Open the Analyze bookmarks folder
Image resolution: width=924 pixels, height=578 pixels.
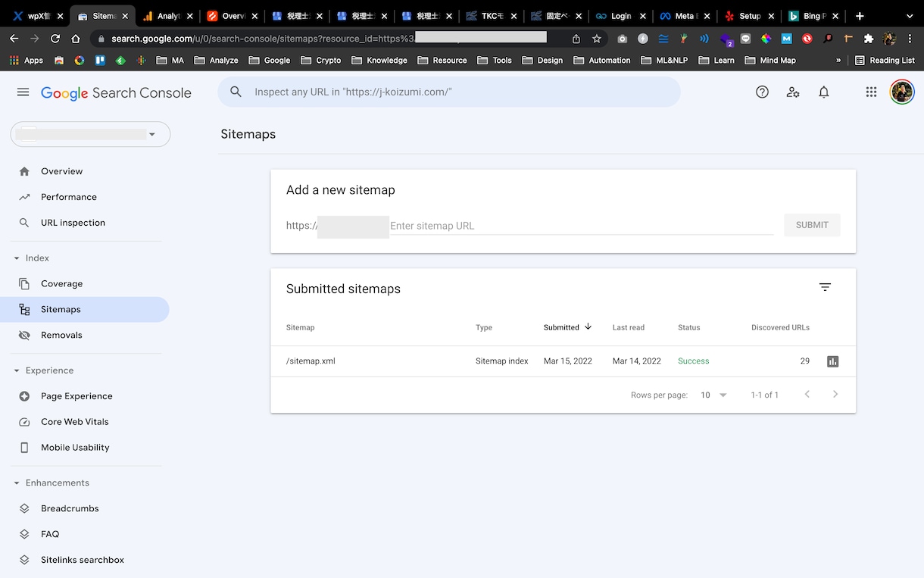[x=216, y=60]
